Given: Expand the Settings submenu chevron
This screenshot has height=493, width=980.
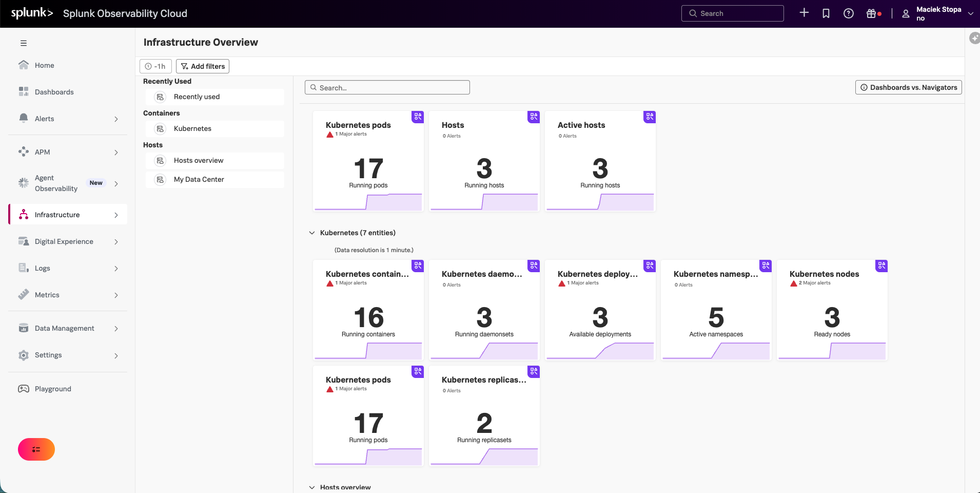Looking at the screenshot, I should click(x=116, y=355).
